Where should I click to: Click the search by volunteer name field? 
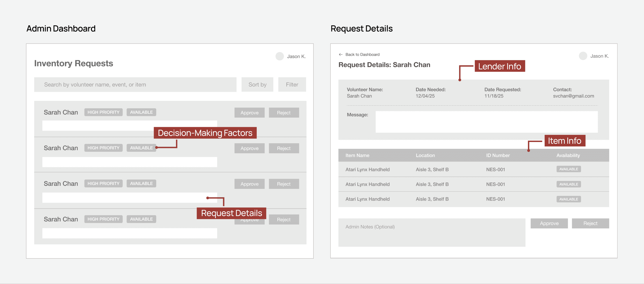(135, 85)
